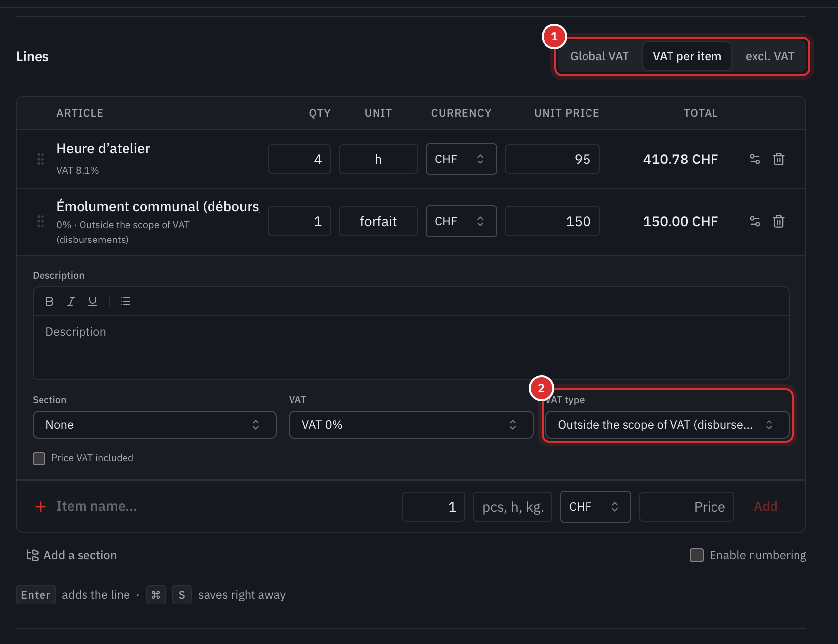Click Add a section link
838x644 pixels.
[80, 555]
